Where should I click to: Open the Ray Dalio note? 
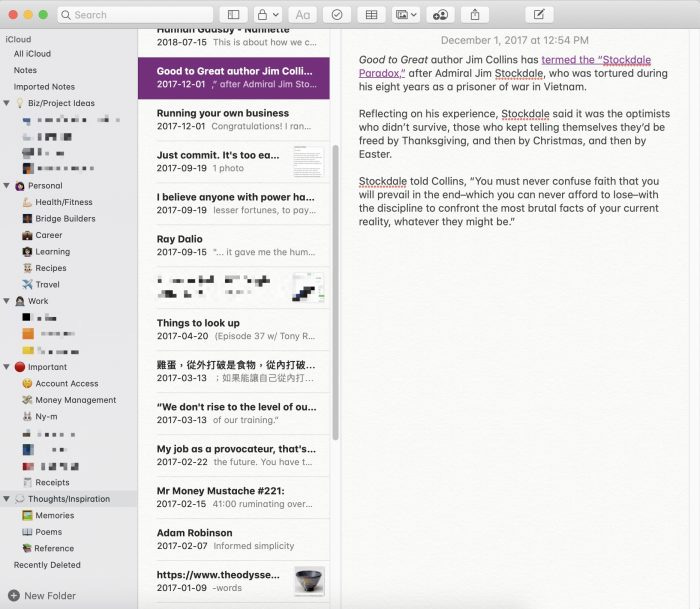point(234,246)
